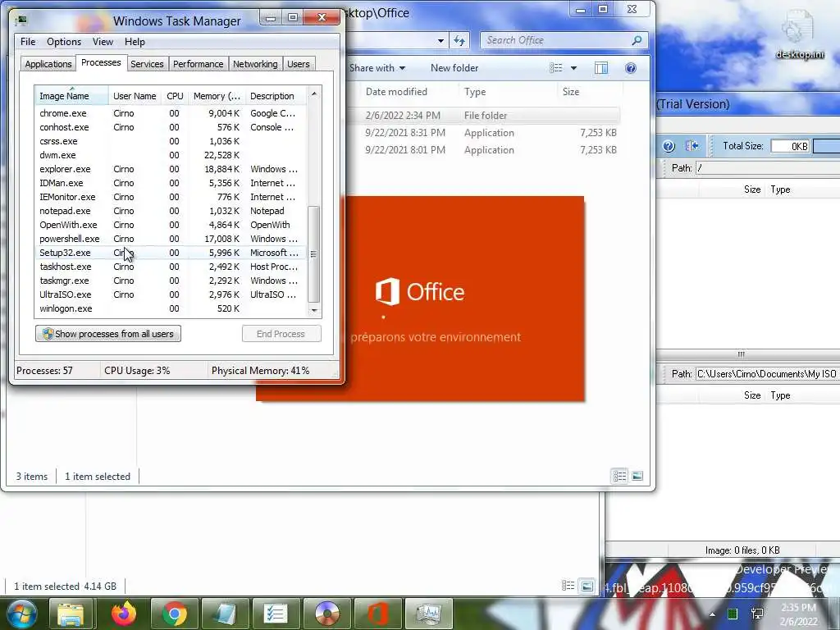Switch Explorer to large icons via status bar icon
The width and height of the screenshot is (840, 630).
[637, 477]
